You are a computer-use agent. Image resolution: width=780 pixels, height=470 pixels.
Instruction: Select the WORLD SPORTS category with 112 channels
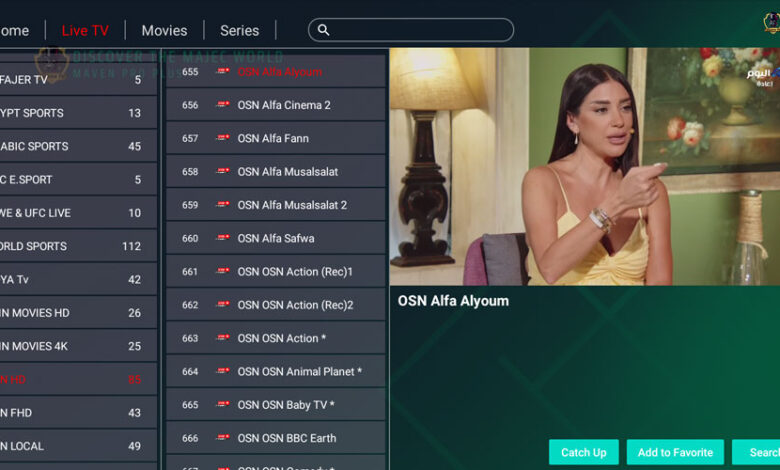78,246
